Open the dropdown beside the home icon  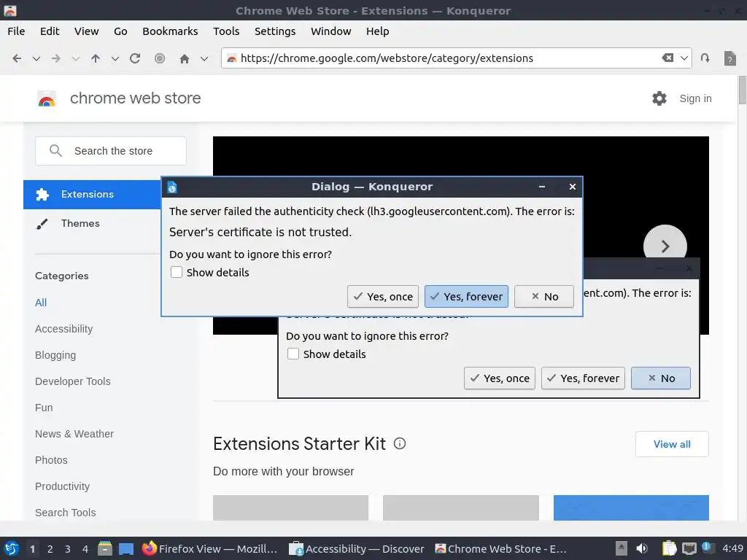pos(204,58)
